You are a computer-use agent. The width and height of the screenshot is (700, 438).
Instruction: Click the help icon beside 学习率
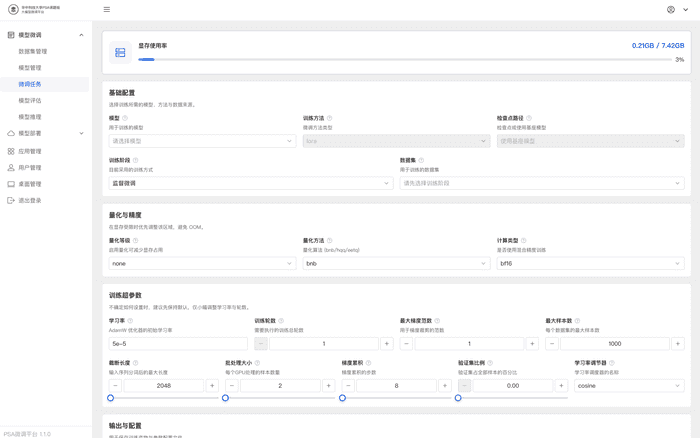(131, 321)
